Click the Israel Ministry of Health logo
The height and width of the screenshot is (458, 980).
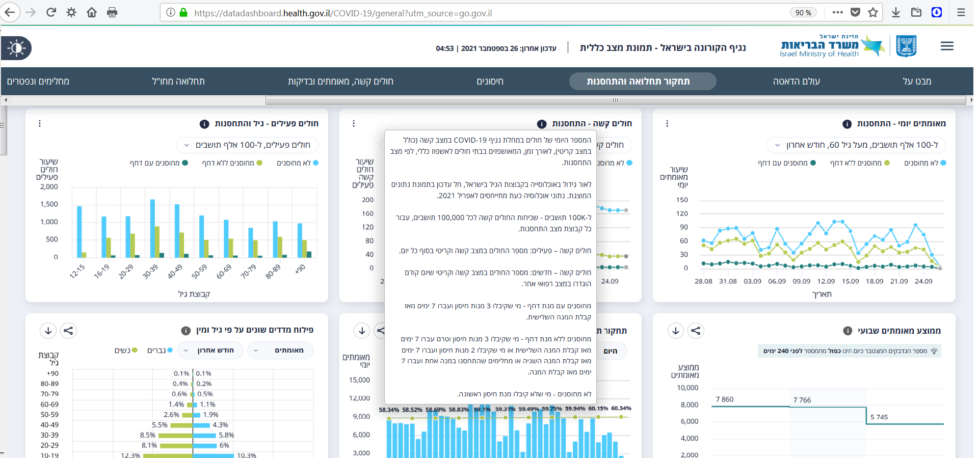pyautogui.click(x=833, y=46)
